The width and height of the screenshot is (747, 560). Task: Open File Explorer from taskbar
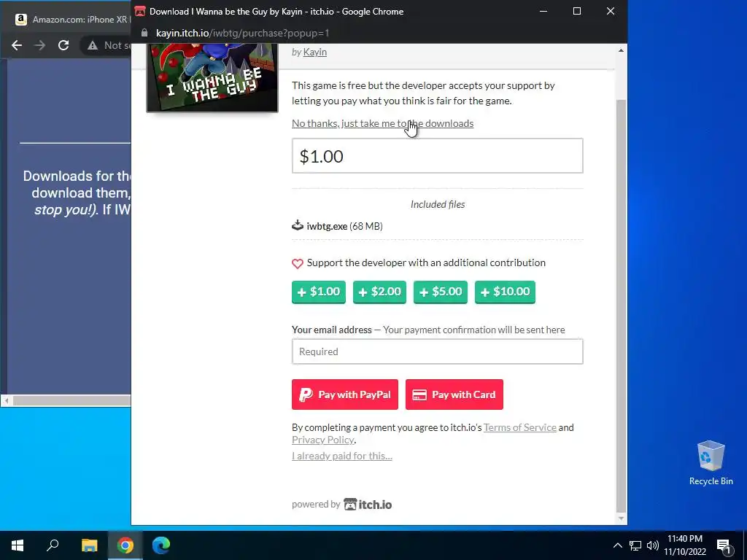(x=89, y=545)
